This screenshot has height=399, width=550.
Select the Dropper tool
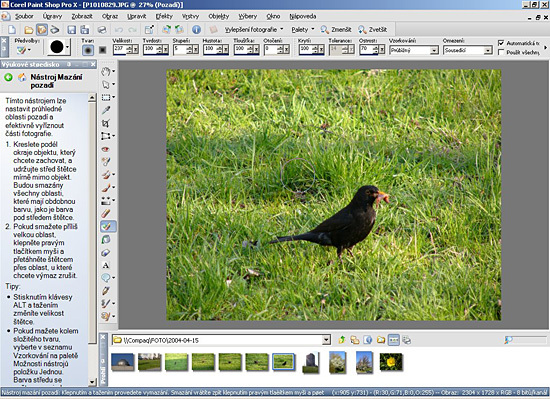(106, 110)
